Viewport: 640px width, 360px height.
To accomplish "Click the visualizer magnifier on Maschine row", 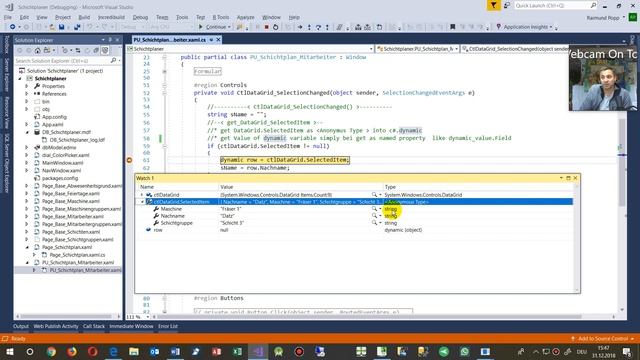I will 374,209.
